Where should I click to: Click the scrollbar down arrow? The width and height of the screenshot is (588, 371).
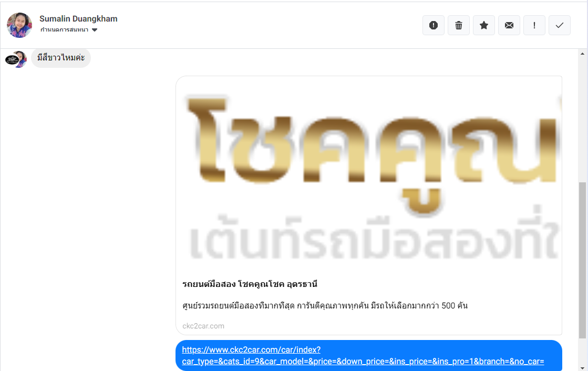tap(582, 368)
